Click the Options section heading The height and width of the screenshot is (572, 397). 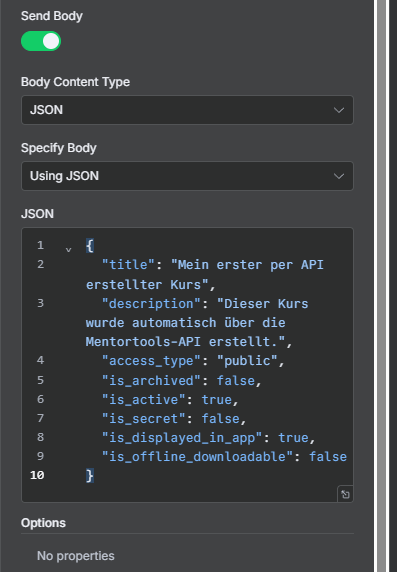(43, 523)
